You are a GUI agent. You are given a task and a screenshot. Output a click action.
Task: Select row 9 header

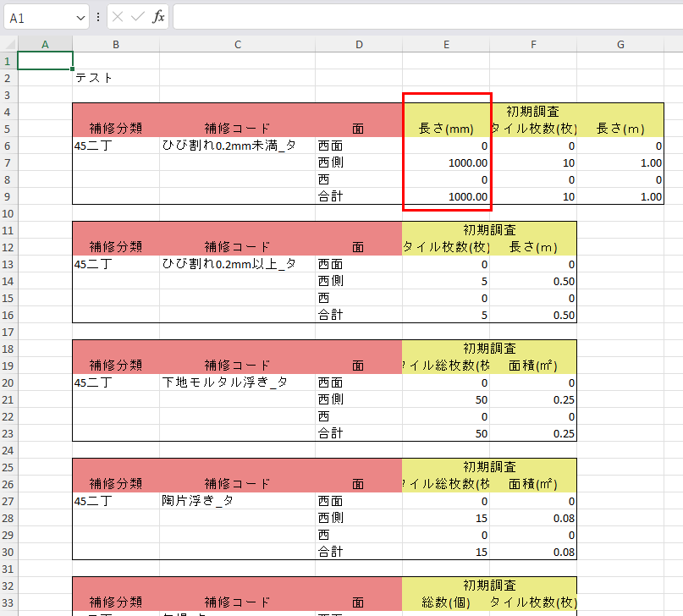[8, 196]
